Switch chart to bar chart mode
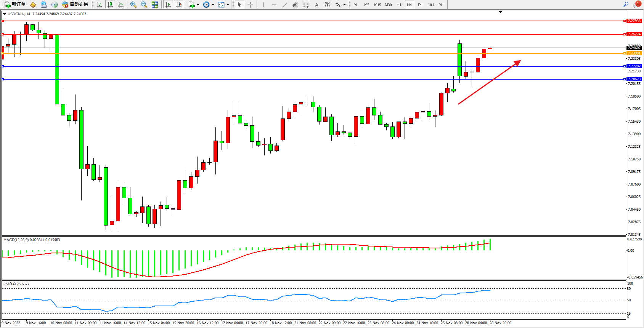The height and width of the screenshot is (328, 644). 100,5
